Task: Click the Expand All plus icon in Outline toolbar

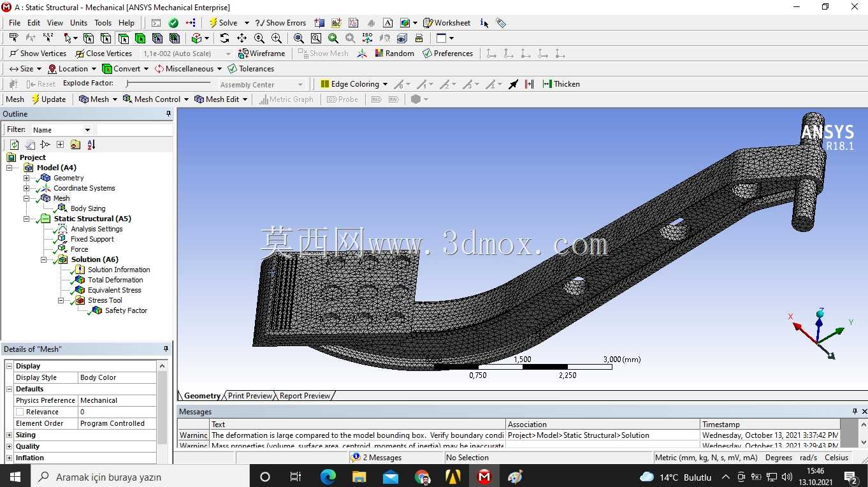Action: click(x=60, y=145)
